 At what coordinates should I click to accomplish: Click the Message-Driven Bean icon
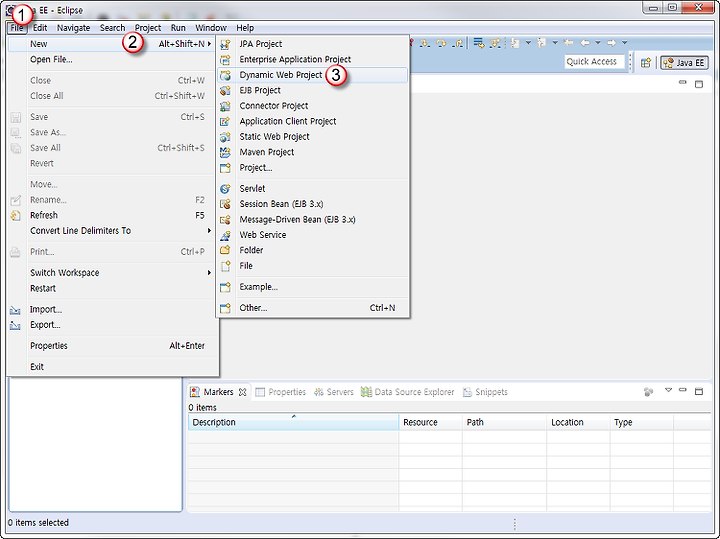(x=225, y=220)
